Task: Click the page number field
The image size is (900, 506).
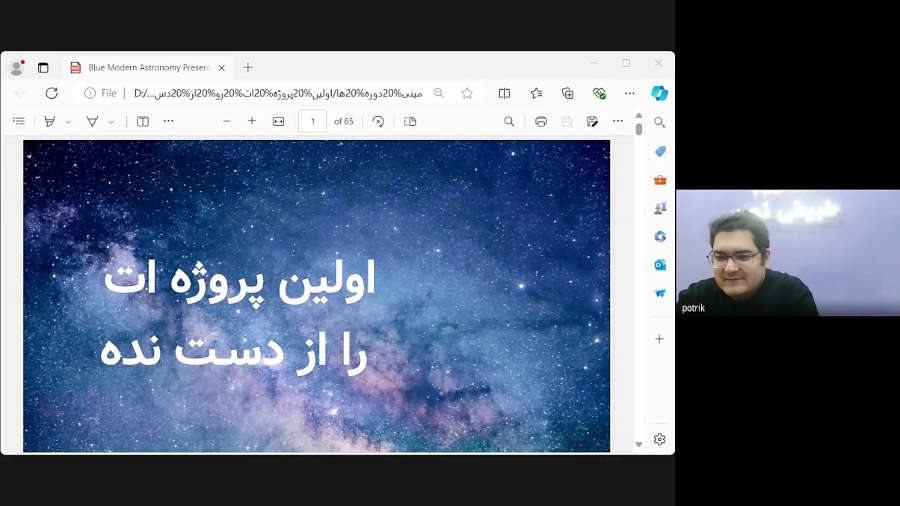Action: [x=312, y=121]
